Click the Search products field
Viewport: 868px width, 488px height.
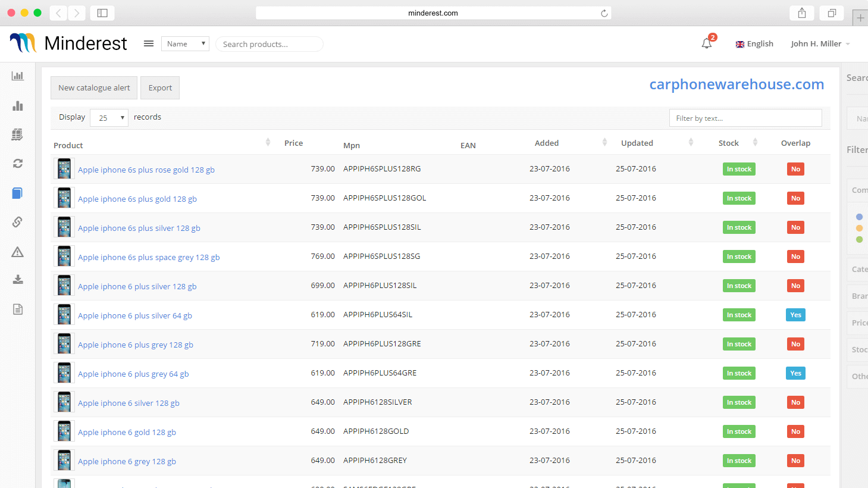point(270,44)
